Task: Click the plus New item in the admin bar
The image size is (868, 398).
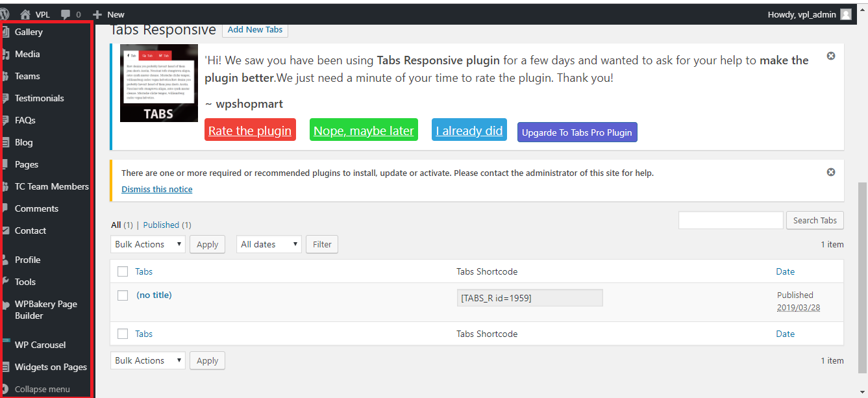Action: click(108, 14)
